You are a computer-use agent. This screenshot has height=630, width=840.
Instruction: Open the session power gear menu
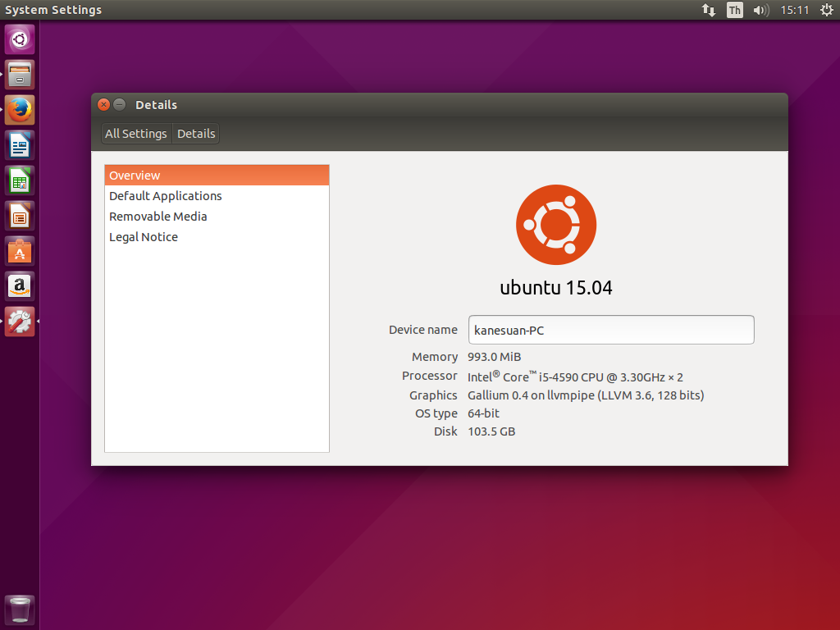(x=827, y=10)
